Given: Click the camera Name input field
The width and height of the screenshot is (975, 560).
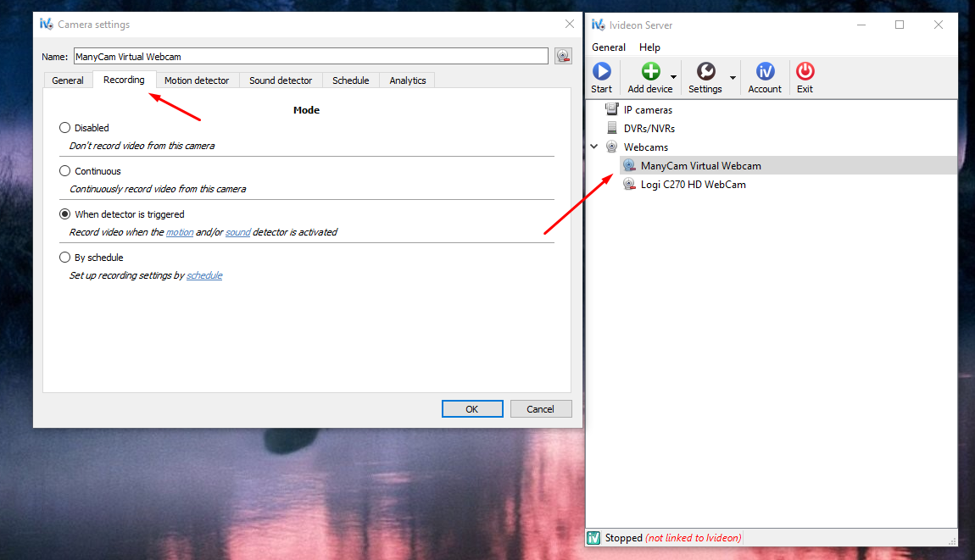Looking at the screenshot, I should [310, 56].
